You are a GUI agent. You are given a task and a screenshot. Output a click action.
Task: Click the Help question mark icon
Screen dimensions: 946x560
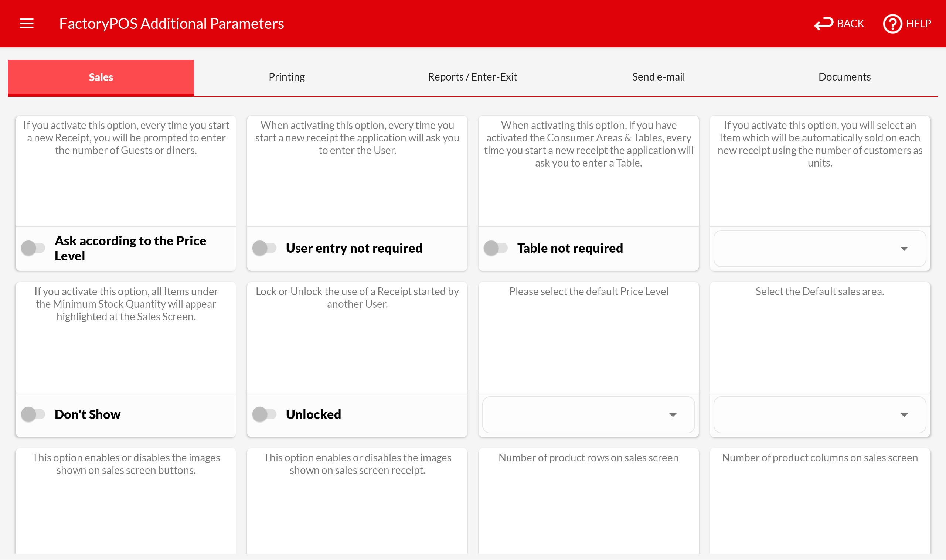892,24
